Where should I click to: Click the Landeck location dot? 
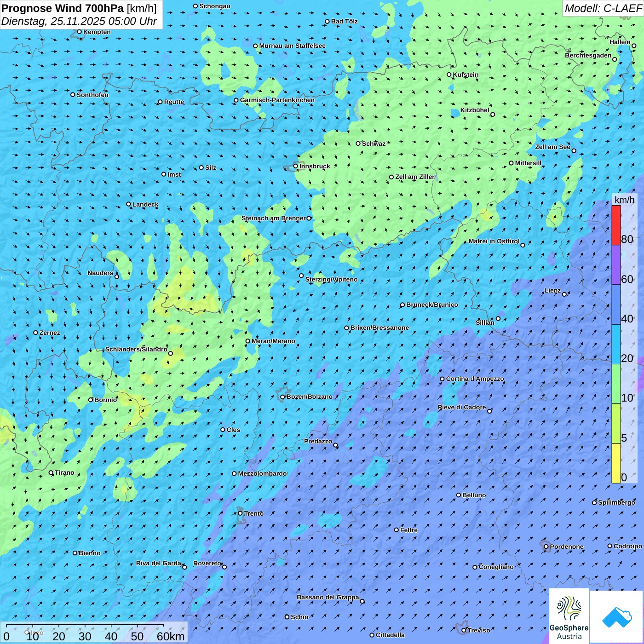click(x=128, y=204)
